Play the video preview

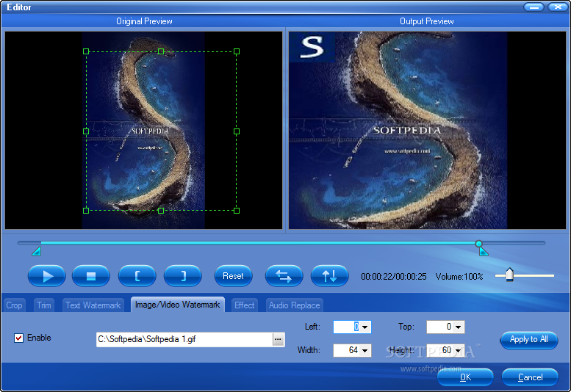coord(47,276)
